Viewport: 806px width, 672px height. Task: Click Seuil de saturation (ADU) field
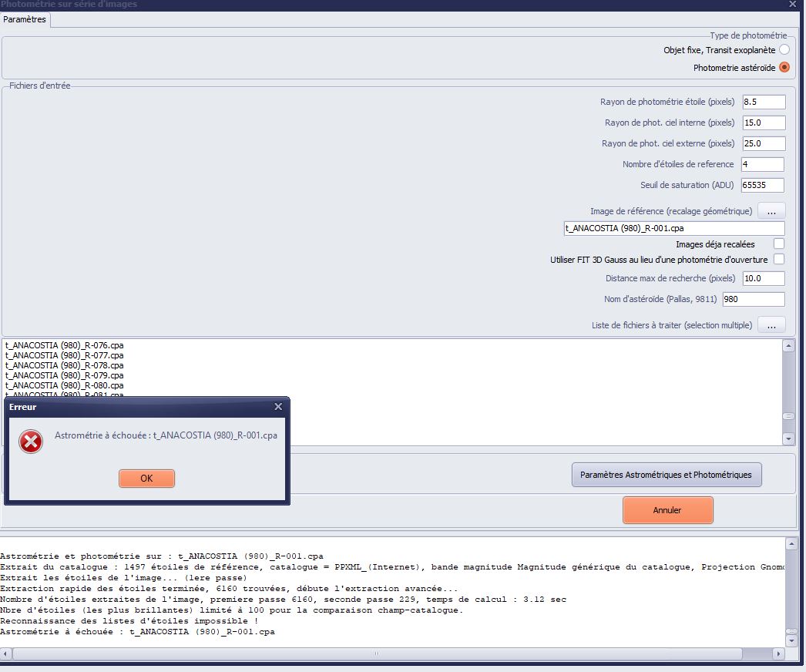pyautogui.click(x=762, y=185)
